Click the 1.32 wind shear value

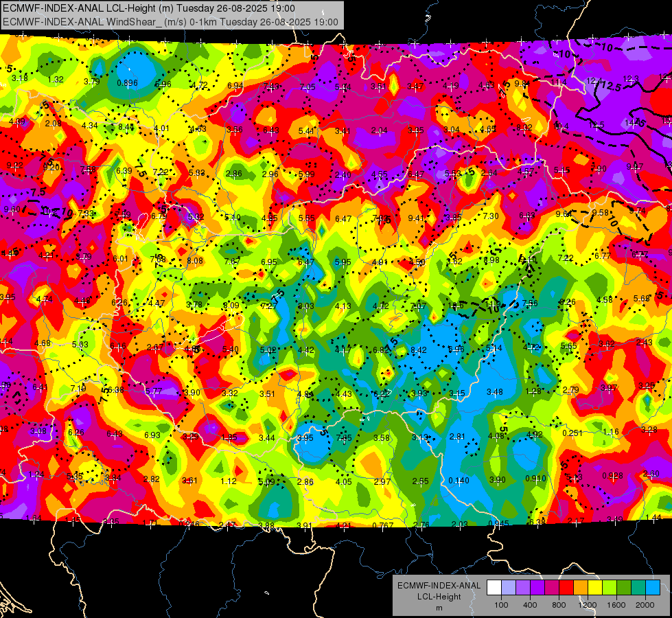pos(56,80)
